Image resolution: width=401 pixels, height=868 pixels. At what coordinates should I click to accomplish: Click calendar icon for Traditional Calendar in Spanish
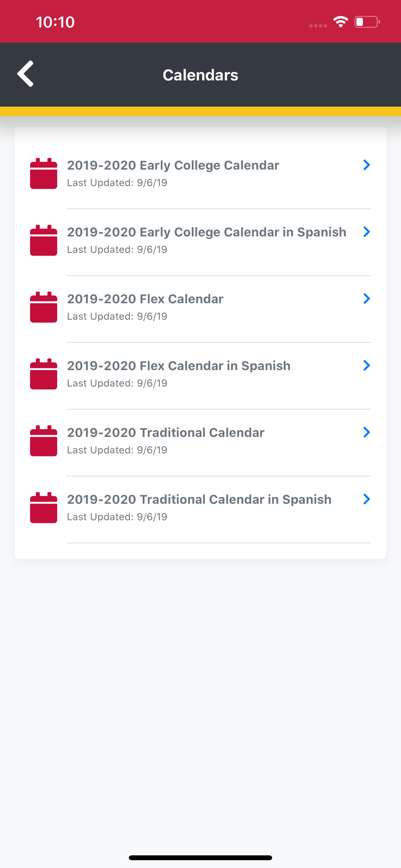click(43, 507)
